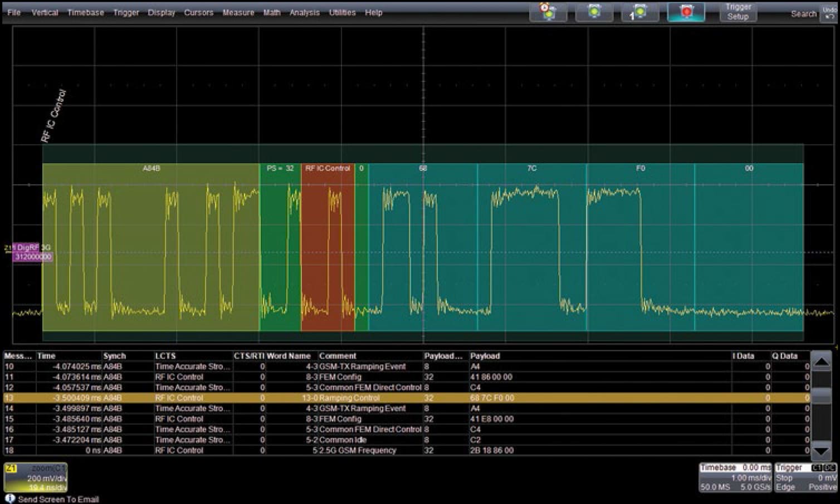Viewport: 840px width, 504px height.
Task: Click the Trigger Setup button
Action: [738, 12]
